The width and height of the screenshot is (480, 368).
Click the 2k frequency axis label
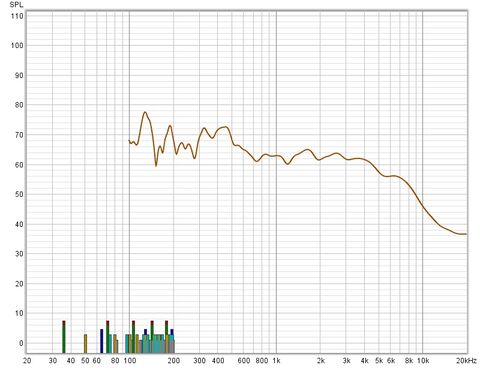pos(321,360)
